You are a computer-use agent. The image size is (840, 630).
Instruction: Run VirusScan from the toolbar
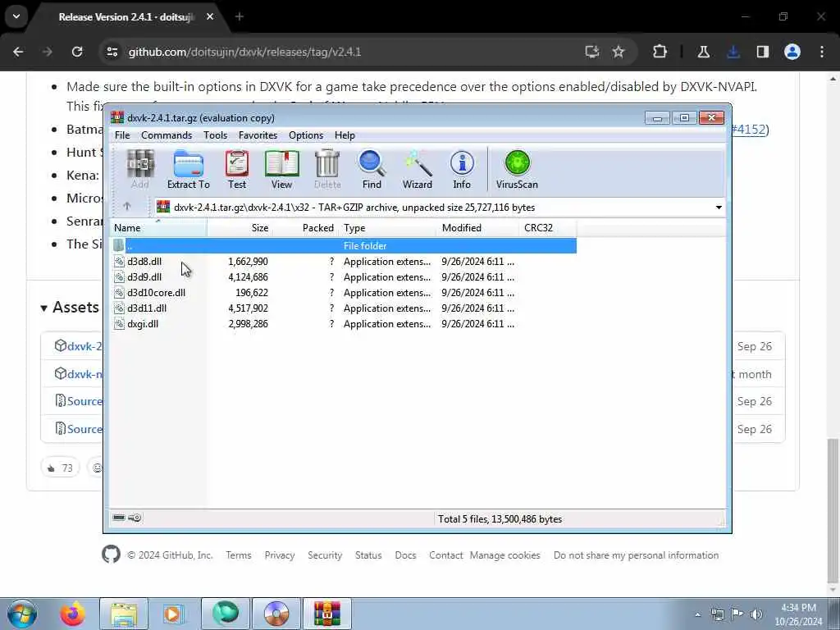[x=517, y=169]
